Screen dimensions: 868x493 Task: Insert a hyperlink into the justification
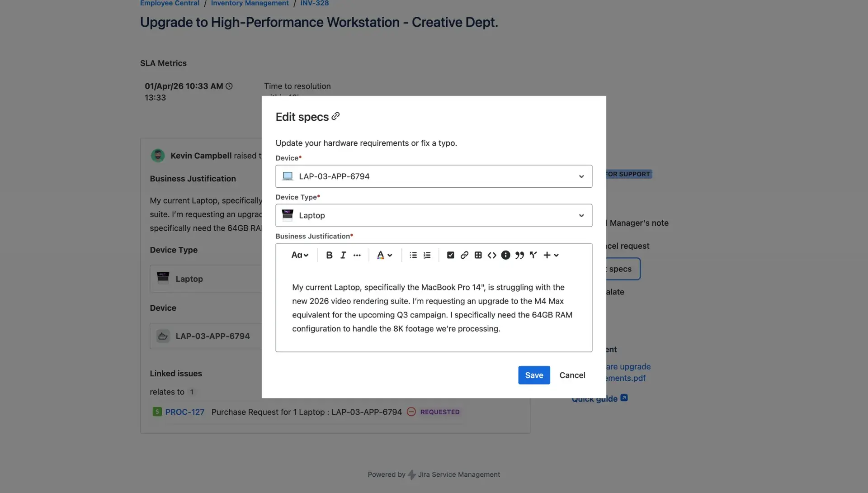464,255
